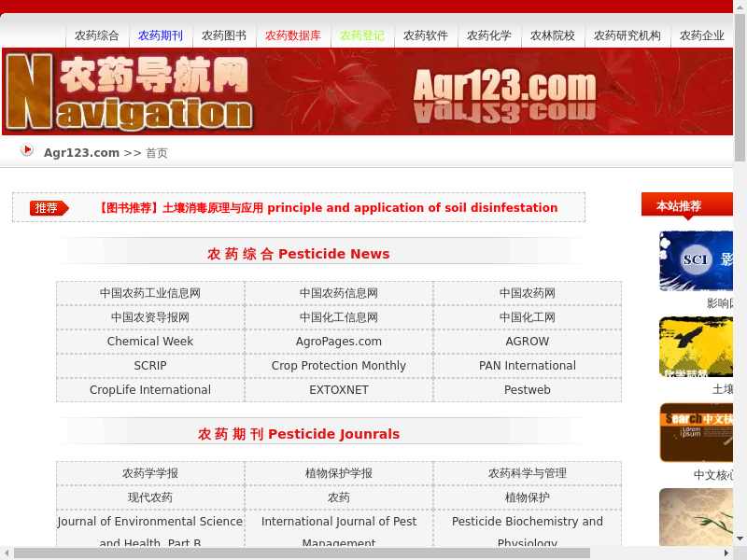
Task: Open the 农药企业 navigation tab
Action: pos(702,35)
